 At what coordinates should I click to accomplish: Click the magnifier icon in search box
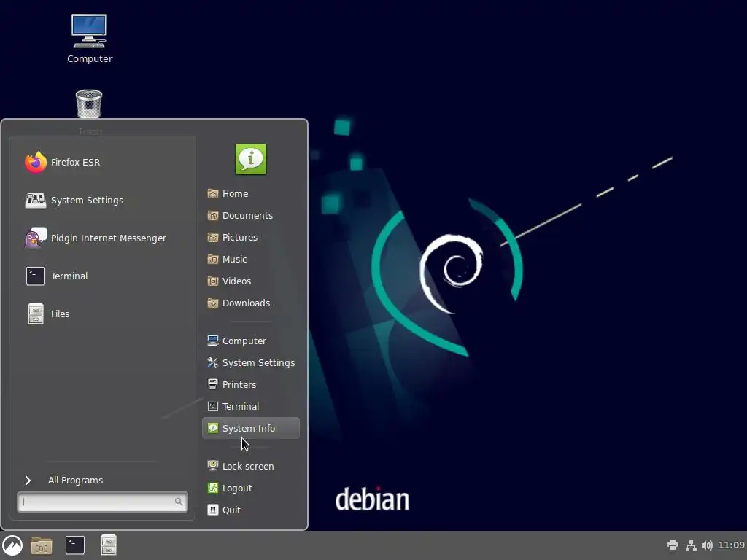click(x=179, y=502)
